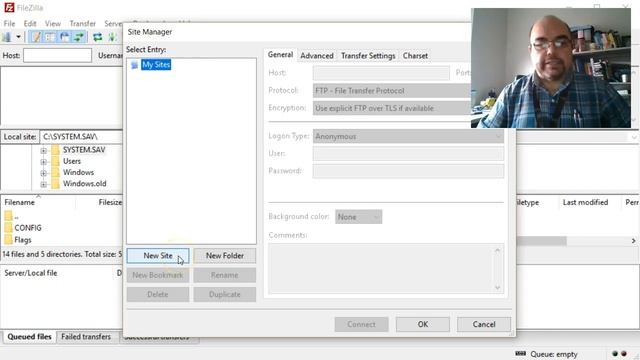This screenshot has width=640, height=360.
Task: Click the New Site button
Action: click(158, 256)
